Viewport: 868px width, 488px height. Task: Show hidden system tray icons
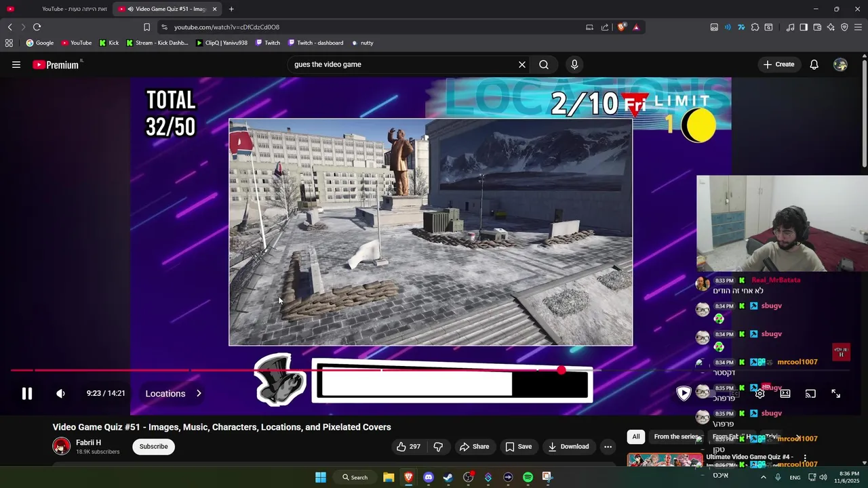763,477
